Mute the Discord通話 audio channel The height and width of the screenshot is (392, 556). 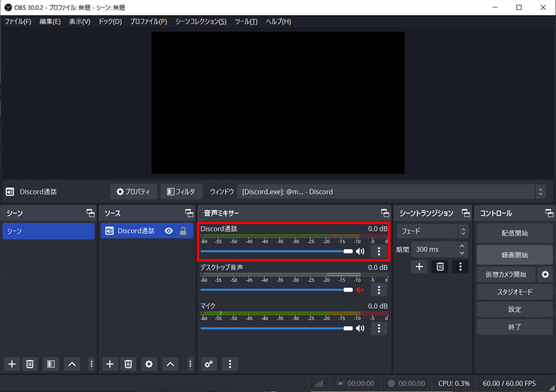360,252
